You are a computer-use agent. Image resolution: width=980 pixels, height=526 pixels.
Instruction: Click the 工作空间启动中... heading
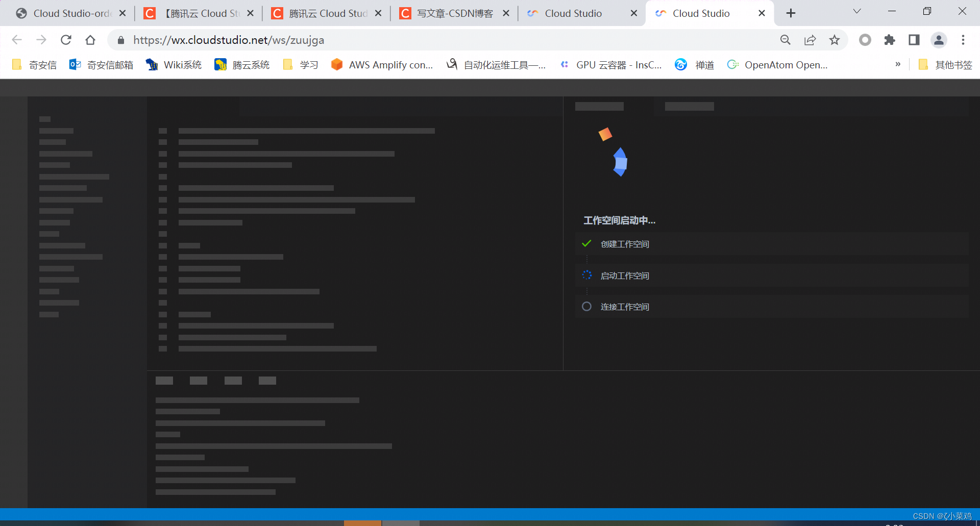620,220
